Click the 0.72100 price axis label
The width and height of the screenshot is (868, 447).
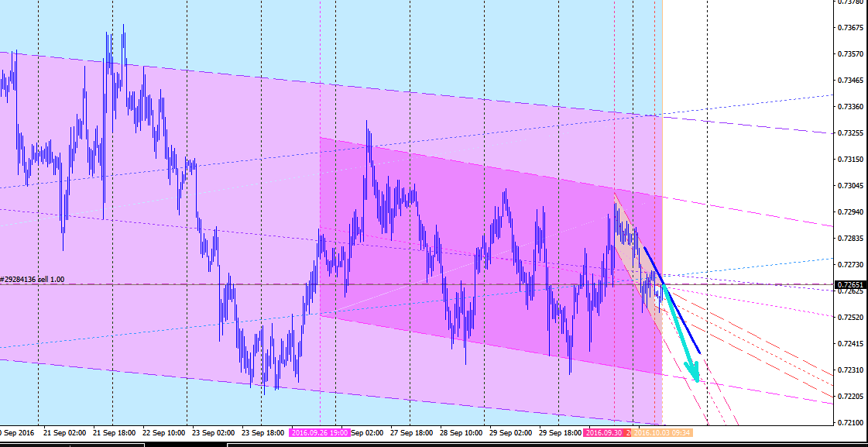849,422
